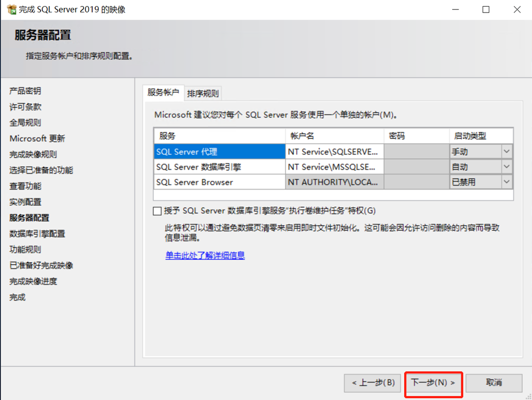Select Microsoft 更新 step in sidebar

(x=38, y=139)
